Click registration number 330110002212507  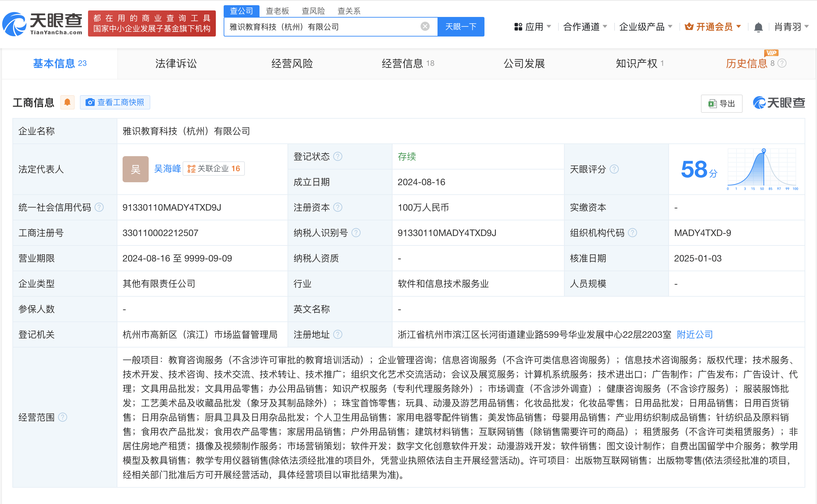pos(160,233)
